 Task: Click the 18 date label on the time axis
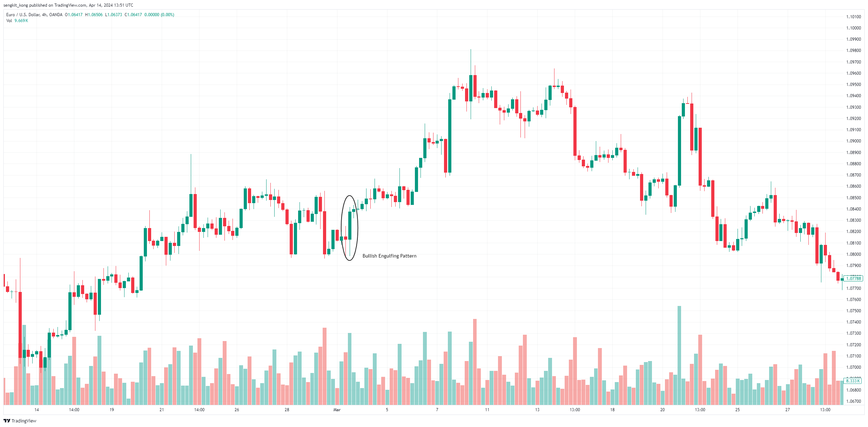tap(612, 409)
